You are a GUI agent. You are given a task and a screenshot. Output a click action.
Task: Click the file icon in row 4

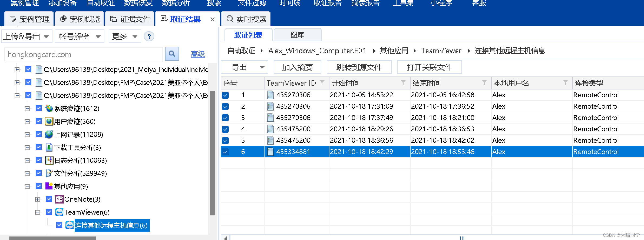point(270,129)
